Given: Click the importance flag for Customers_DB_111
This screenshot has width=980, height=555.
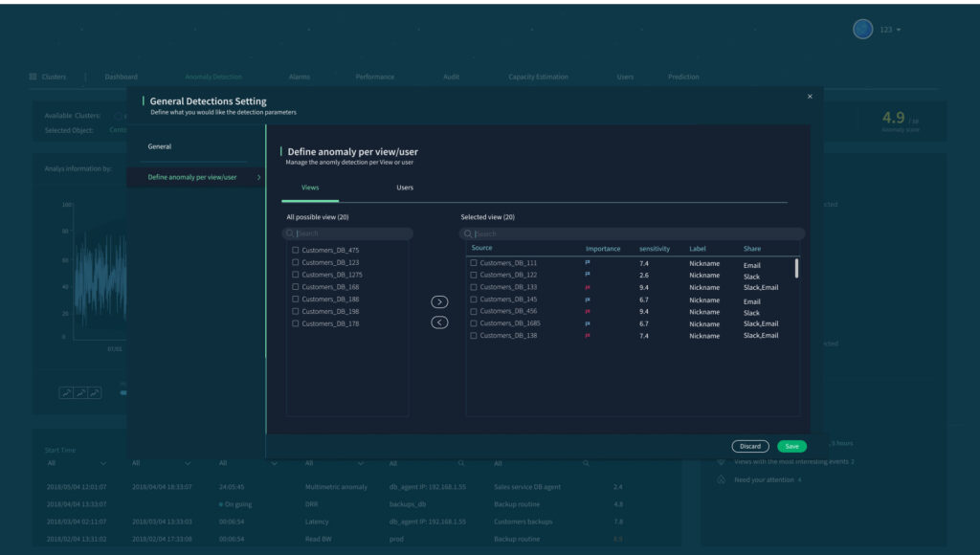Looking at the screenshot, I should click(588, 262).
